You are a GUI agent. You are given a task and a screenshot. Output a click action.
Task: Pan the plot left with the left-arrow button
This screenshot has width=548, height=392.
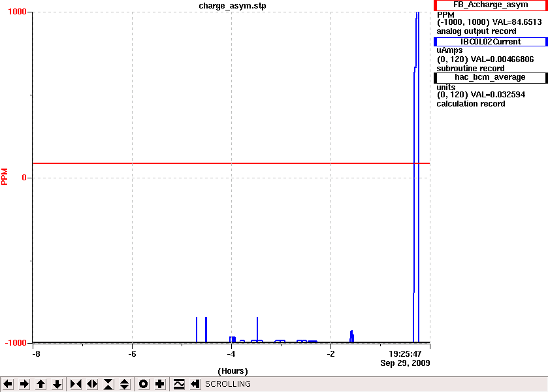pos(8,384)
